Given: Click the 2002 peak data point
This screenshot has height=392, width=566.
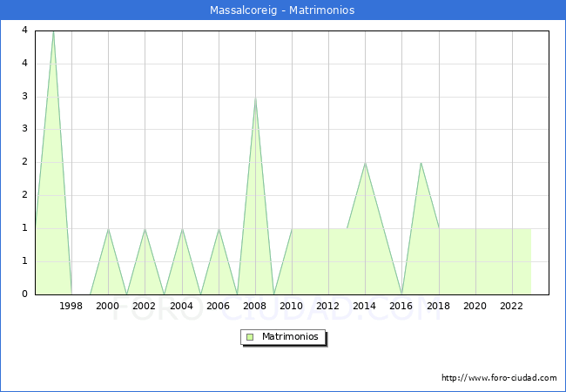Looking at the screenshot, I should (x=145, y=229).
